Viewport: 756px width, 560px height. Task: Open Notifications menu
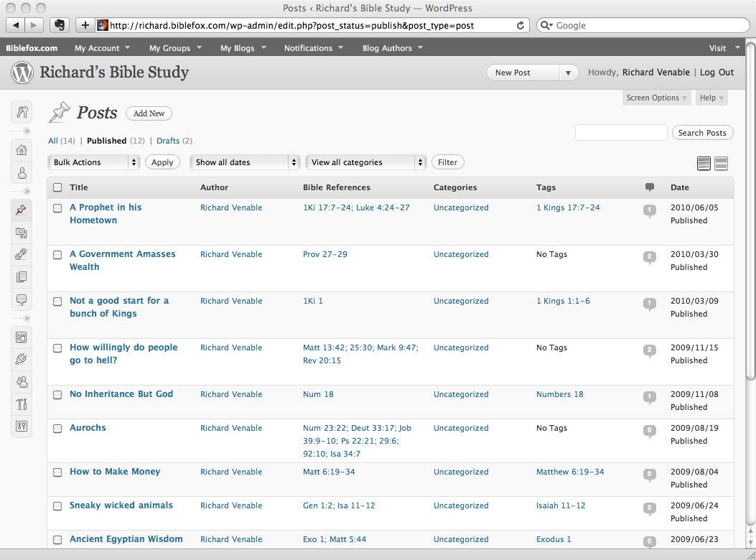pos(314,48)
